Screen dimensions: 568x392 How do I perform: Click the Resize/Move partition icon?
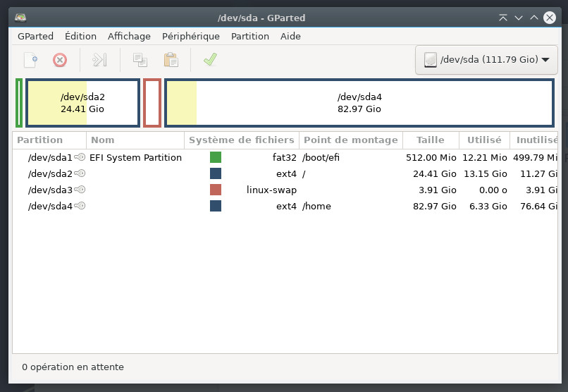[x=99, y=61]
